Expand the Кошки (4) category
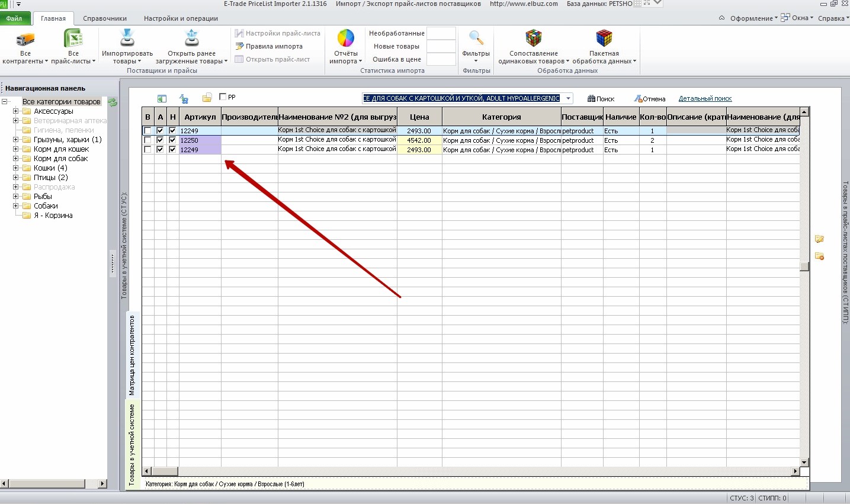 click(16, 168)
